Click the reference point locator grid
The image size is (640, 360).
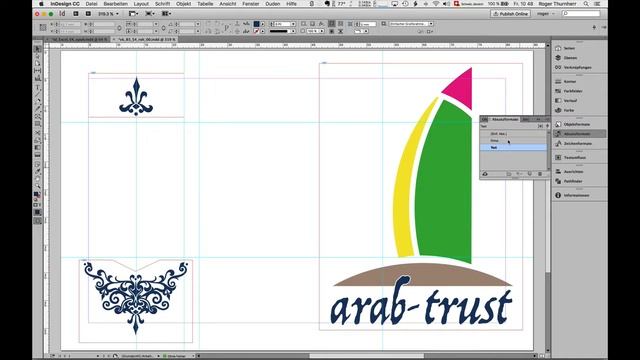point(43,27)
